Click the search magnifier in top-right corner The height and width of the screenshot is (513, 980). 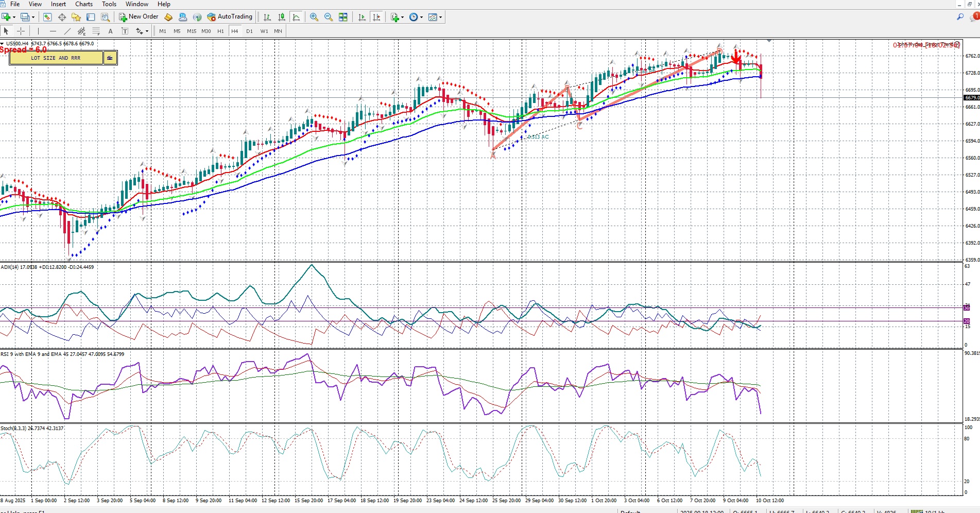pos(960,17)
